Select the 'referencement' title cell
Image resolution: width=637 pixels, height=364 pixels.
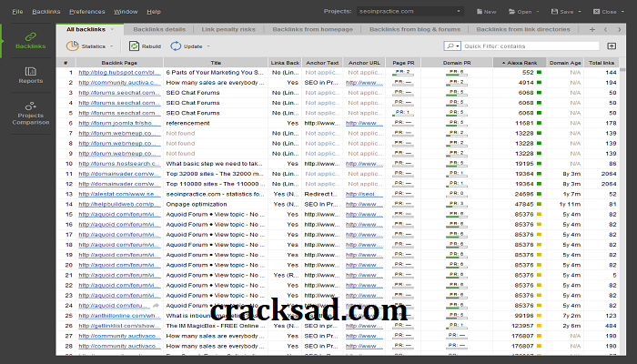216,123
